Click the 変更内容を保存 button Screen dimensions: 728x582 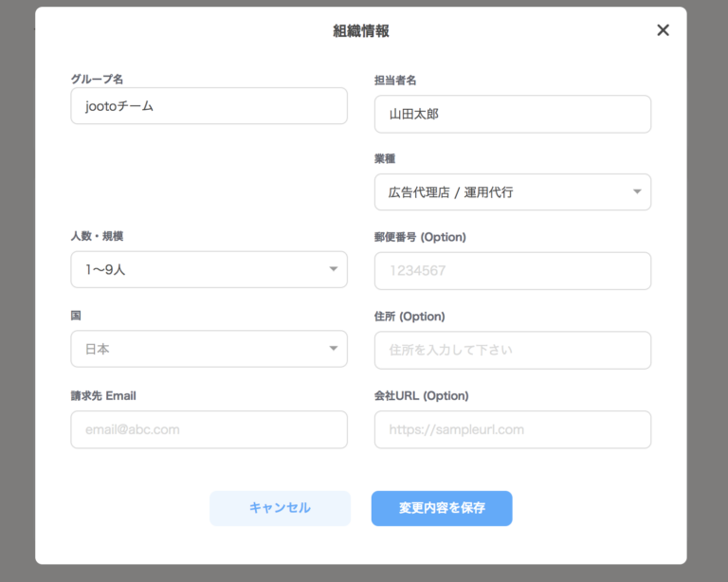point(442,508)
